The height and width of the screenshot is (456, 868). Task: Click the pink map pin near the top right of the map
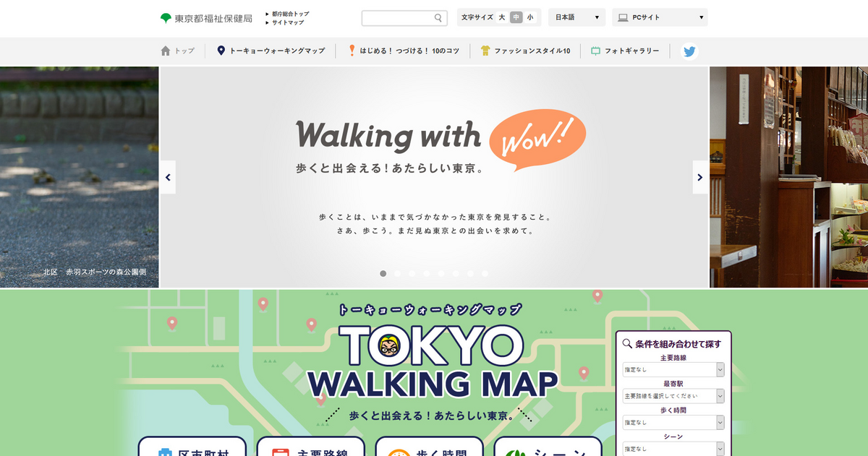tap(597, 296)
